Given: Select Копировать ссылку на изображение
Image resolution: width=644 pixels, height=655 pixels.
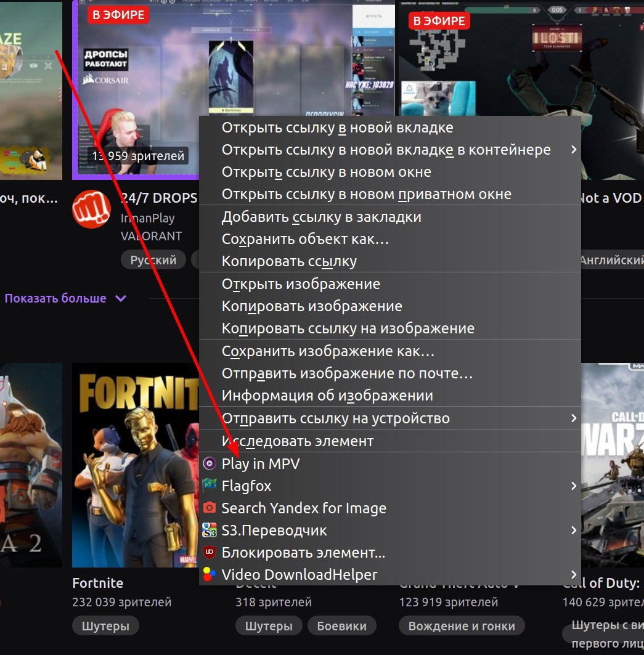Looking at the screenshot, I should [x=390, y=328].
